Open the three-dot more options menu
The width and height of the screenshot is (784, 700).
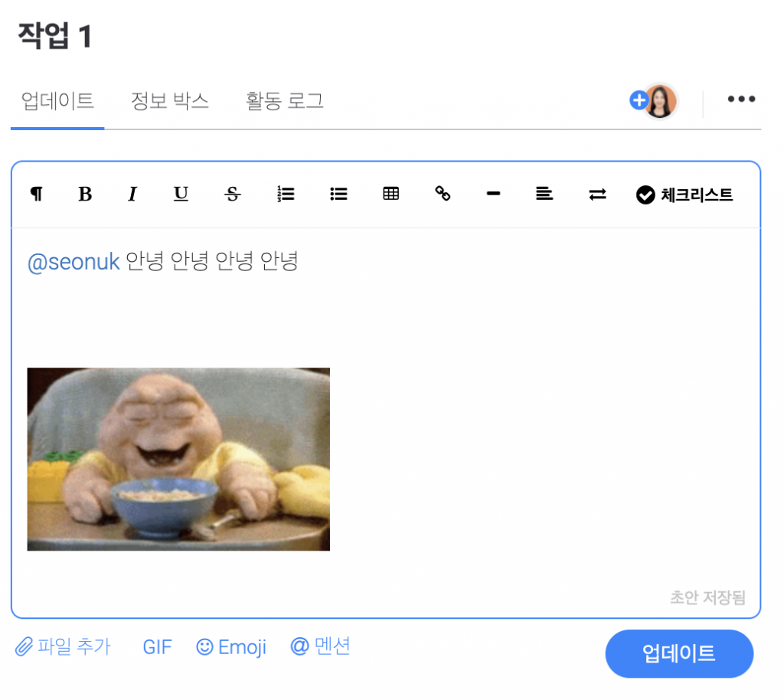click(741, 99)
